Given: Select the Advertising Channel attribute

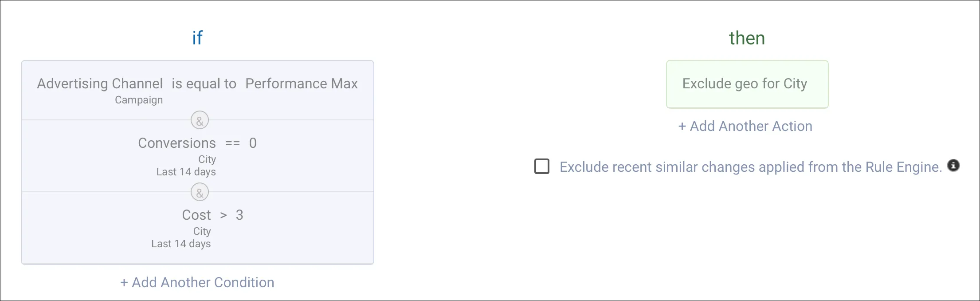Looking at the screenshot, I should 100,83.
